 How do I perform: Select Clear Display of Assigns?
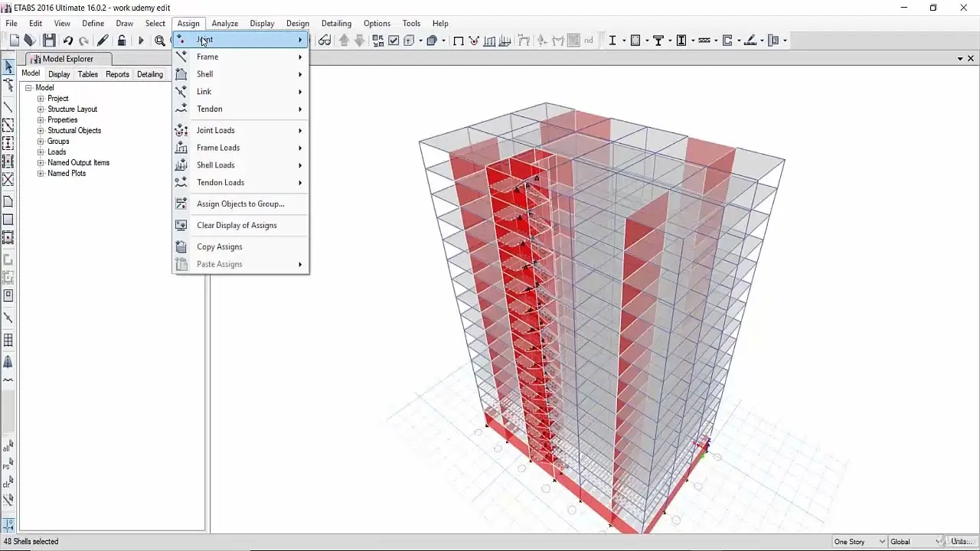tap(240, 226)
